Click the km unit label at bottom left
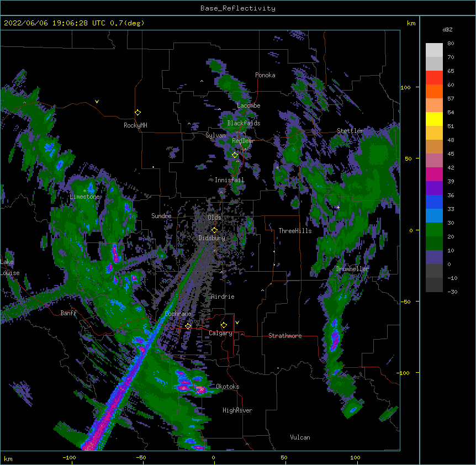The width and height of the screenshot is (476, 465). [8, 458]
